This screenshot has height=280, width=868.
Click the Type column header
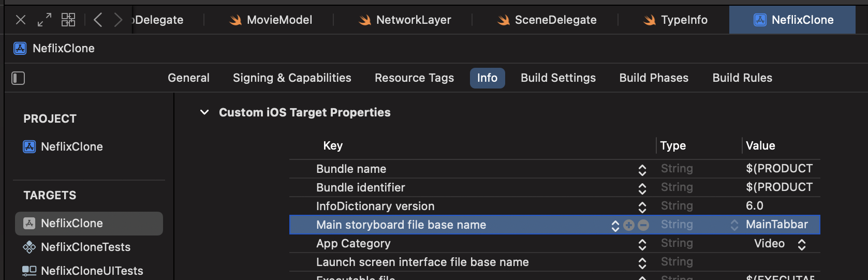(x=673, y=145)
